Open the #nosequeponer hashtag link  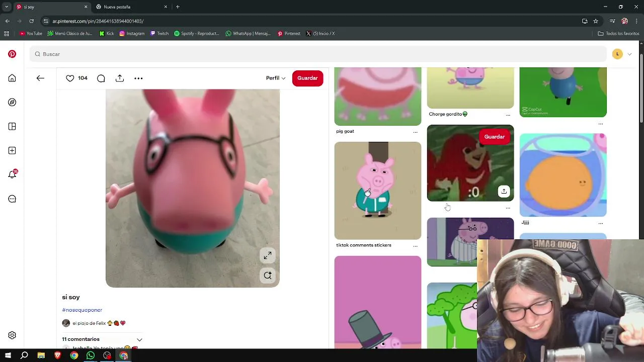[82, 310]
